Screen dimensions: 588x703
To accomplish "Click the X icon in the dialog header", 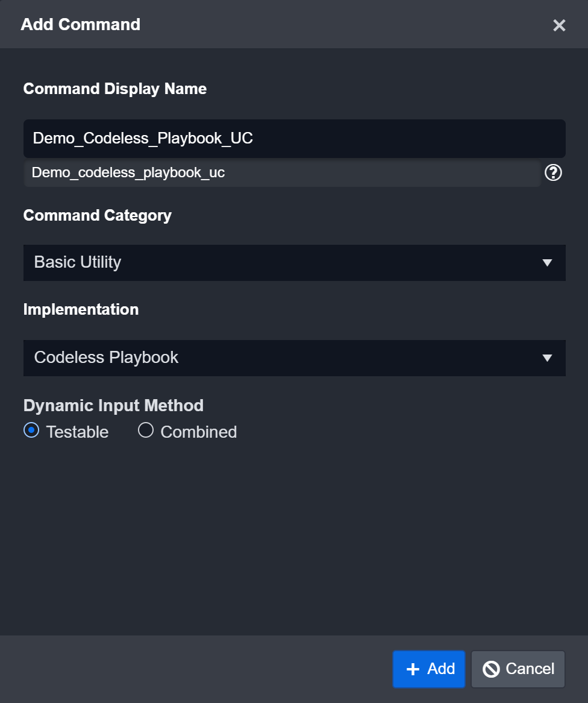I will 559,25.
